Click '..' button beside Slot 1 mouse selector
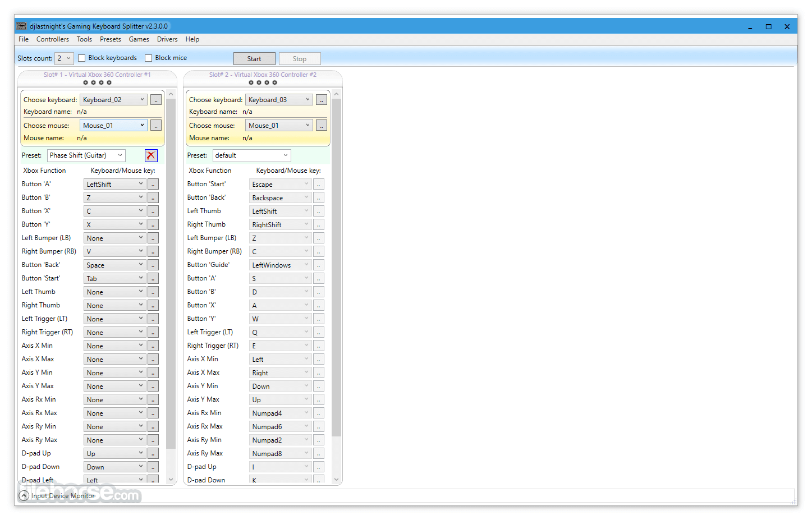The width and height of the screenshot is (812, 520). point(156,126)
